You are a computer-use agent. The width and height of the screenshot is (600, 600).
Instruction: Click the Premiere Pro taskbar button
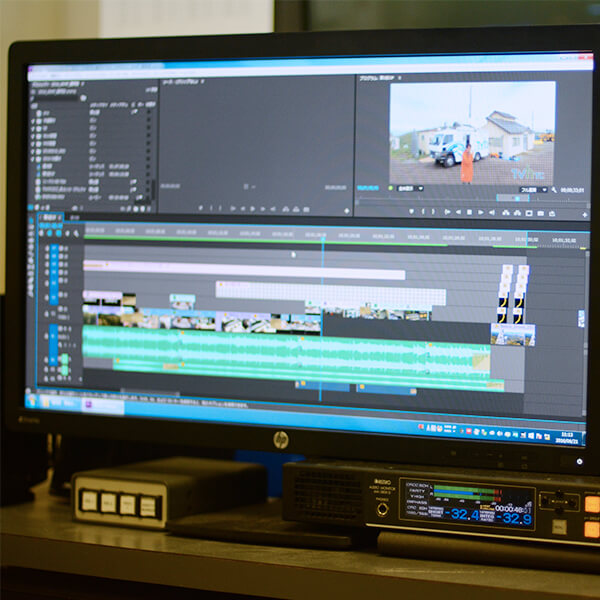click(x=103, y=406)
